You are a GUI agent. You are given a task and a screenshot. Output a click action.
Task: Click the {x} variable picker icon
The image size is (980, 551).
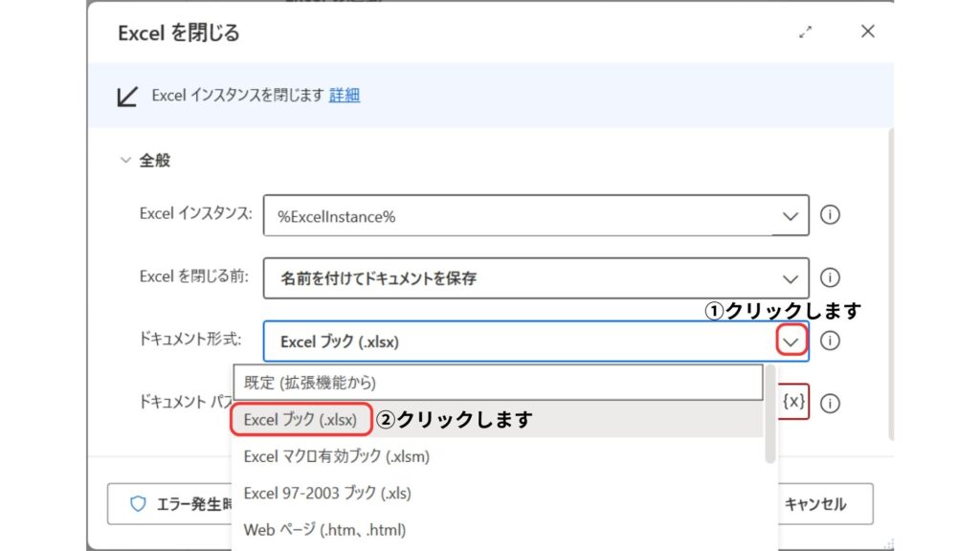coord(793,401)
